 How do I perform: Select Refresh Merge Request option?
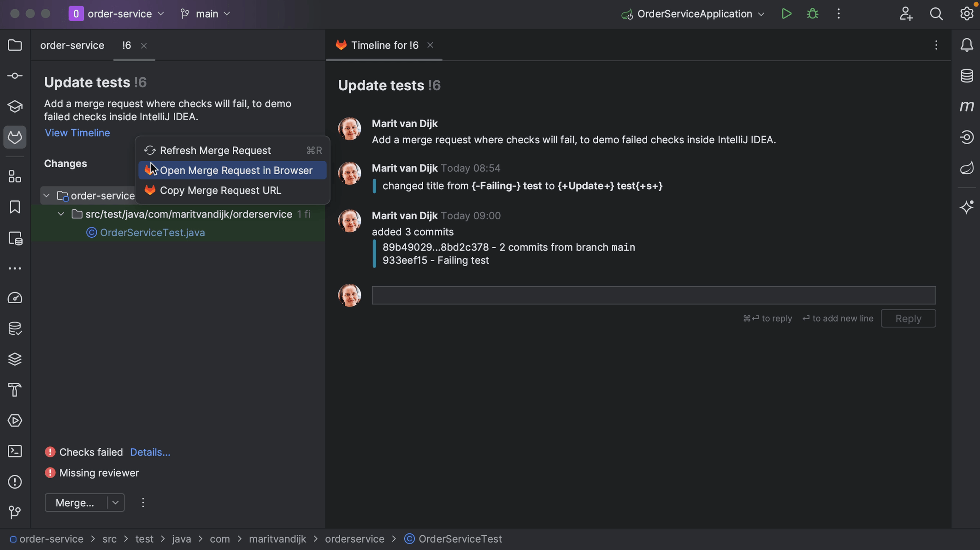215,150
